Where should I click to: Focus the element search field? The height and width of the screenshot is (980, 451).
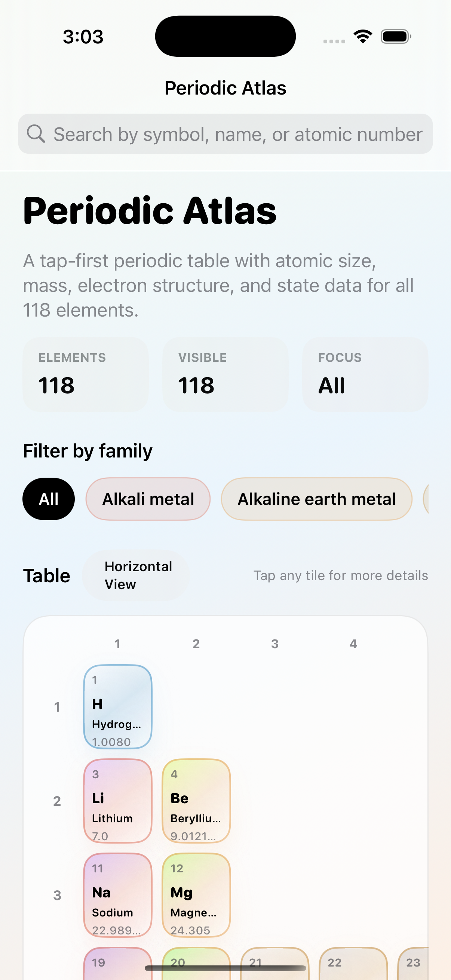237,134
